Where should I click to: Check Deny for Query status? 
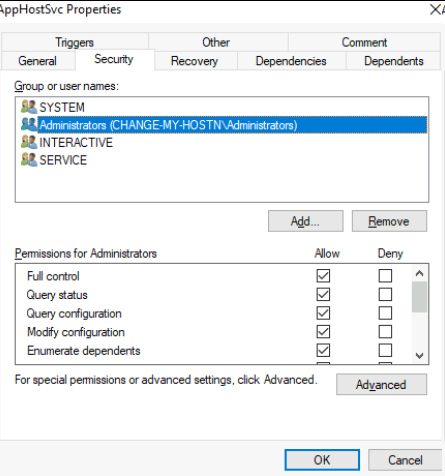(385, 295)
